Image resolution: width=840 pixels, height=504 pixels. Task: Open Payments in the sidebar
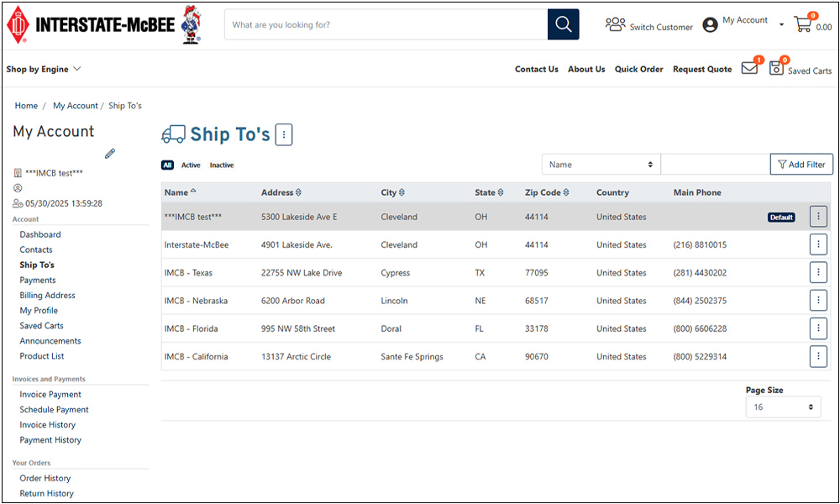pyautogui.click(x=38, y=280)
